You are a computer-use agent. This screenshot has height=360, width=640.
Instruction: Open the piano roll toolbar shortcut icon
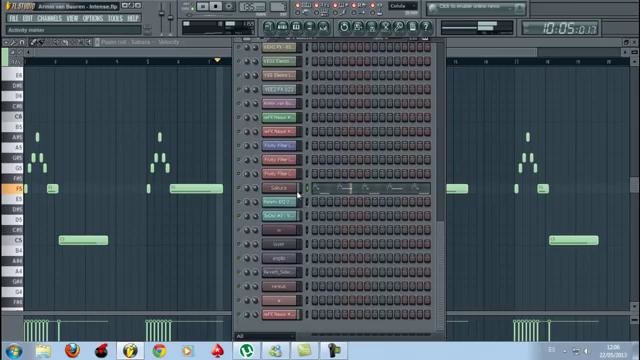coord(296,27)
